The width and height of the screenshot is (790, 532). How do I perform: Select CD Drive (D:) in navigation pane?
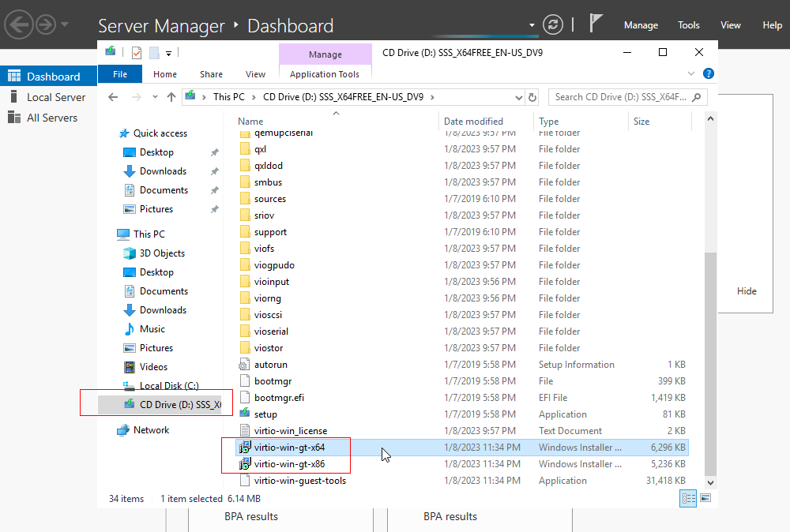pos(160,405)
